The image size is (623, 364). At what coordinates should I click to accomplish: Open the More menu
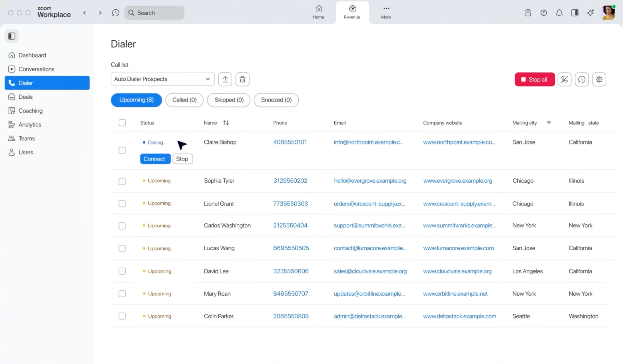(x=386, y=12)
